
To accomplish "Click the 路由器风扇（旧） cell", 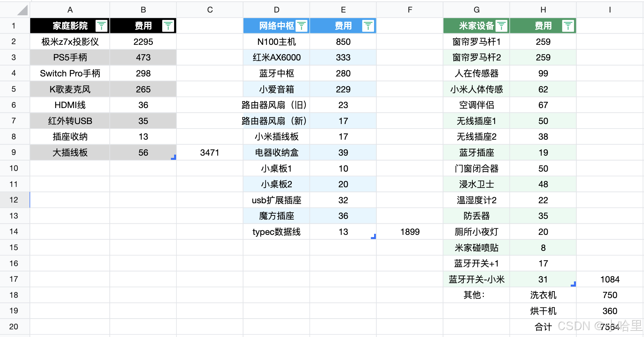I will click(x=276, y=105).
